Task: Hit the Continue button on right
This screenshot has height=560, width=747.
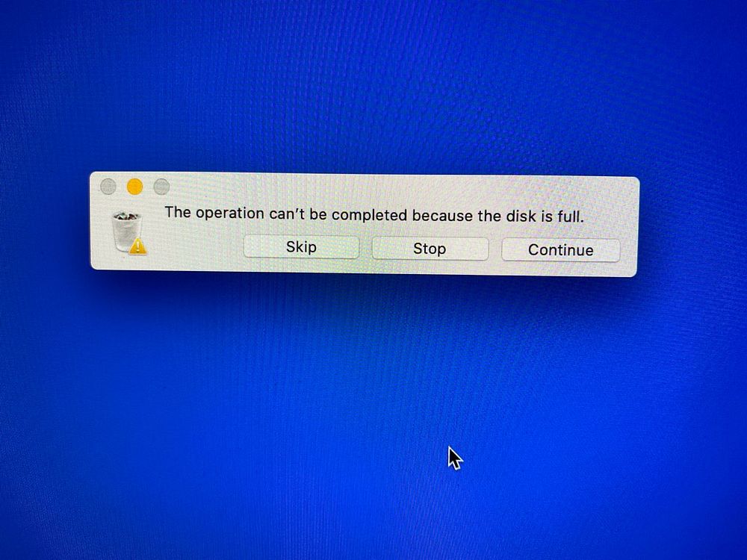Action: 561,250
